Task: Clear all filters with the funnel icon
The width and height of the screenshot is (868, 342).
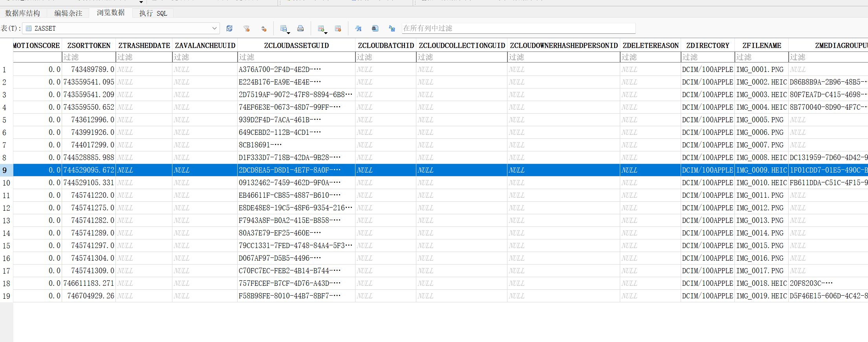Action: pyautogui.click(x=247, y=28)
